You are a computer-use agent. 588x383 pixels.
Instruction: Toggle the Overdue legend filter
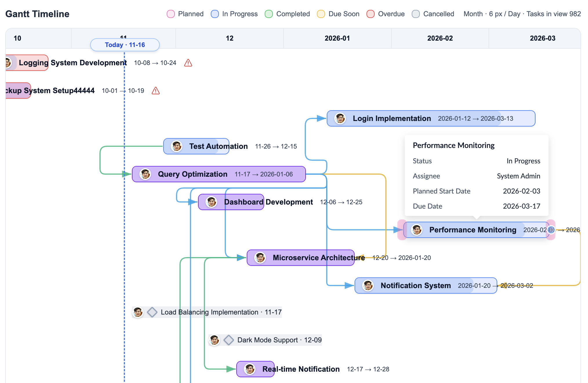point(371,14)
